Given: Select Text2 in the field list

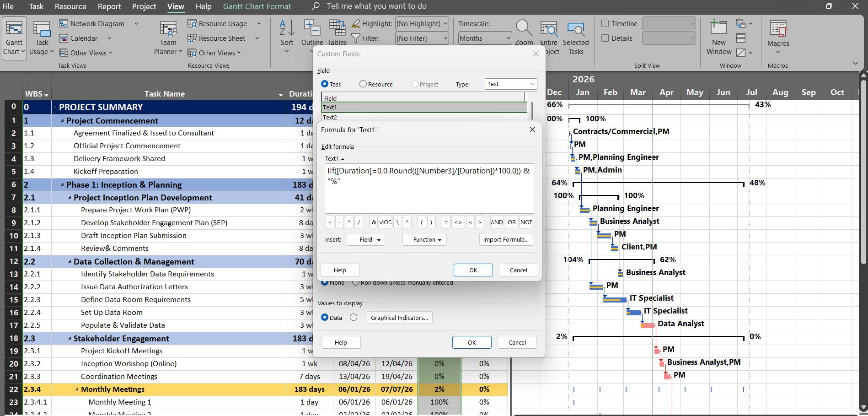Looking at the screenshot, I should click(x=423, y=117).
